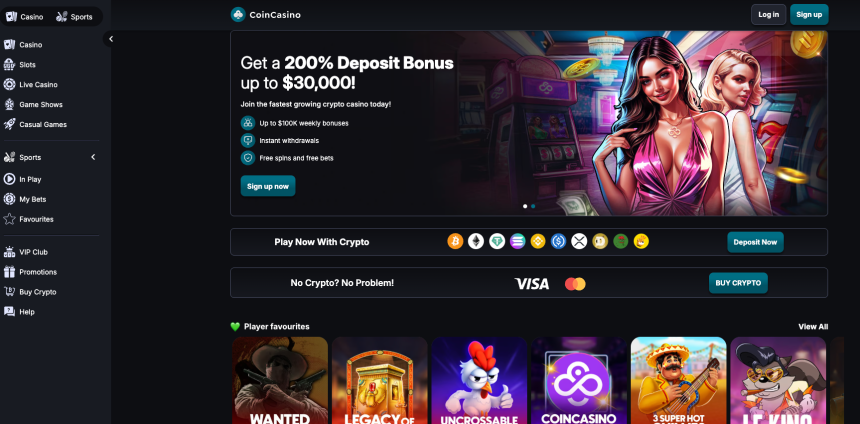This screenshot has width=860, height=424.
Task: Click the Ethereum coin icon
Action: click(x=476, y=241)
